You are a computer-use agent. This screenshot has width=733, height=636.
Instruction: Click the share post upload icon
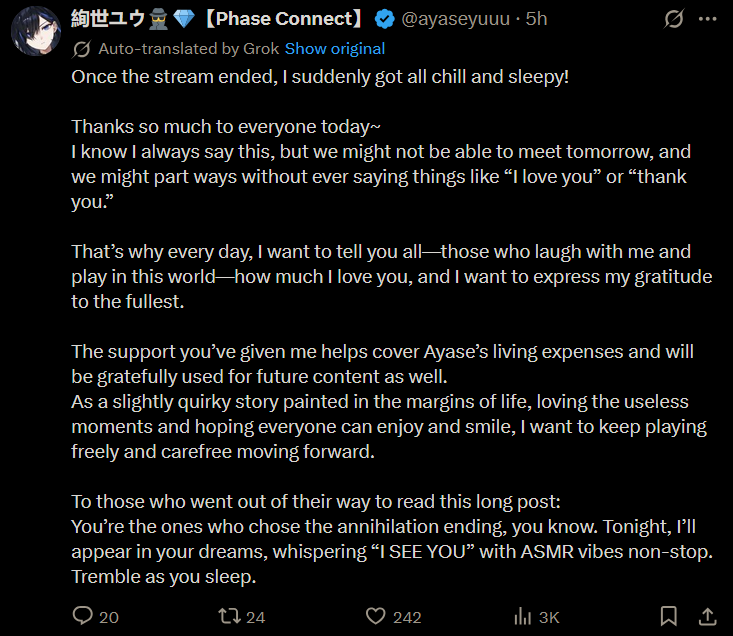pos(706,616)
